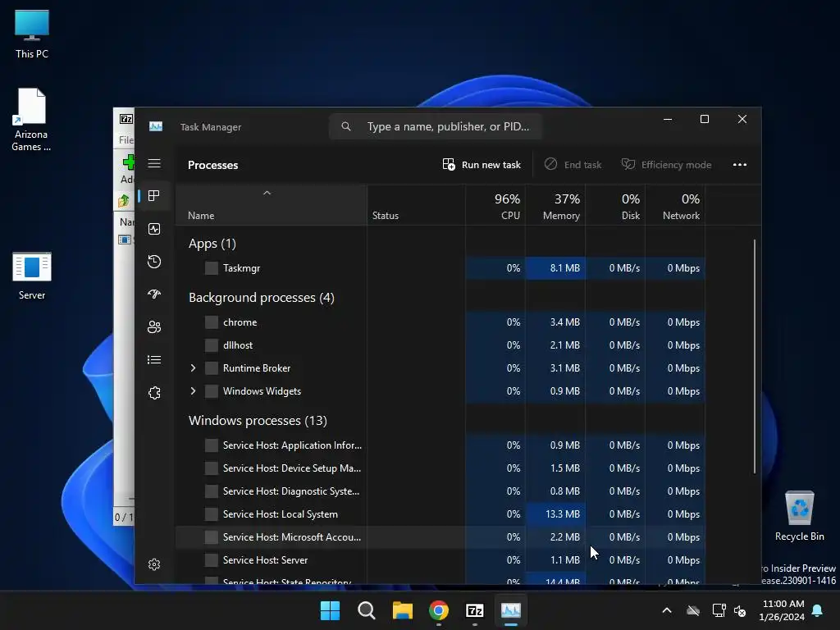Select Service Host: Application Infor... row
840x630 pixels.
441,445
